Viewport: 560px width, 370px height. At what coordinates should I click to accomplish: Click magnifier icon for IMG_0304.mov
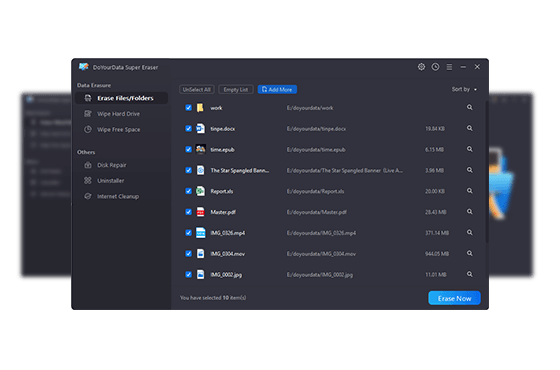pos(470,253)
